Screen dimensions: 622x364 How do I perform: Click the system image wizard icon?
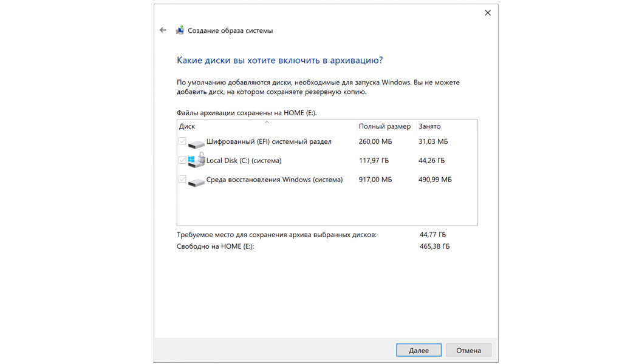click(180, 30)
